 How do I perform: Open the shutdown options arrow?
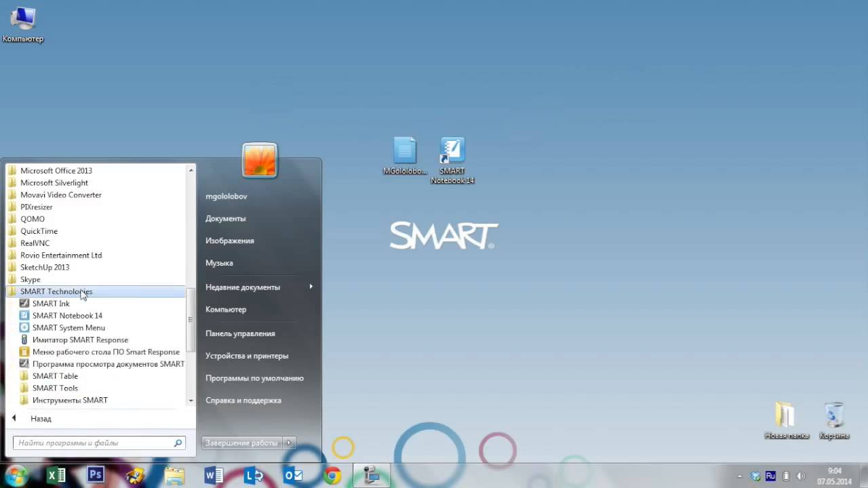click(289, 443)
